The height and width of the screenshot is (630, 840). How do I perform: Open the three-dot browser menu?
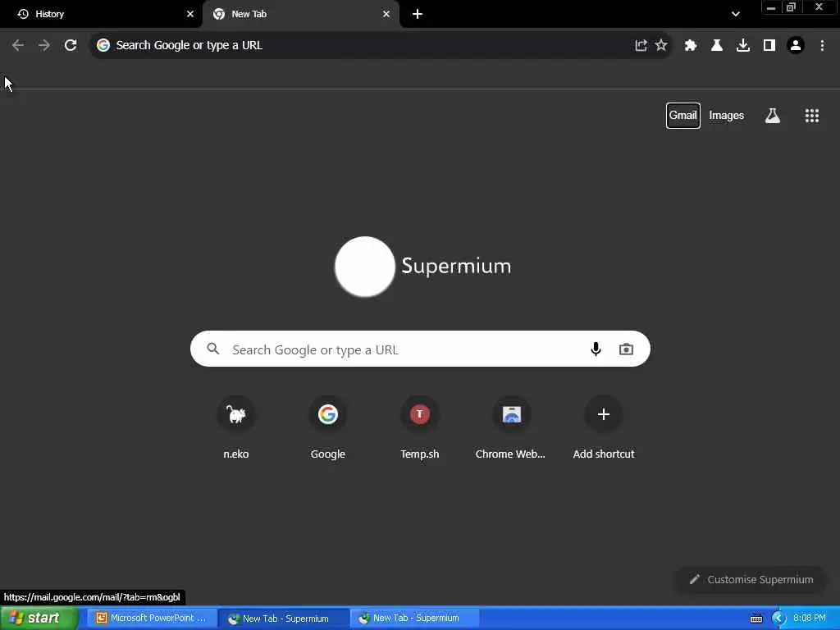[822, 45]
